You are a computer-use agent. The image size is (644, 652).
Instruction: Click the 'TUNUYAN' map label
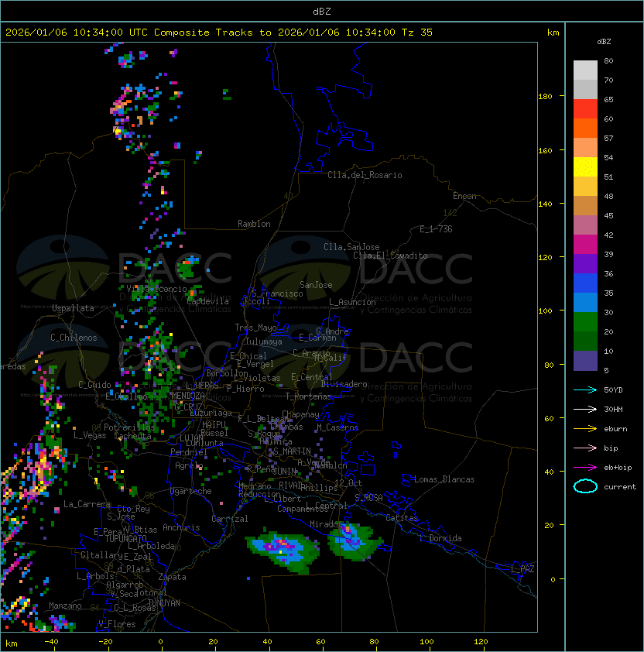click(x=164, y=603)
